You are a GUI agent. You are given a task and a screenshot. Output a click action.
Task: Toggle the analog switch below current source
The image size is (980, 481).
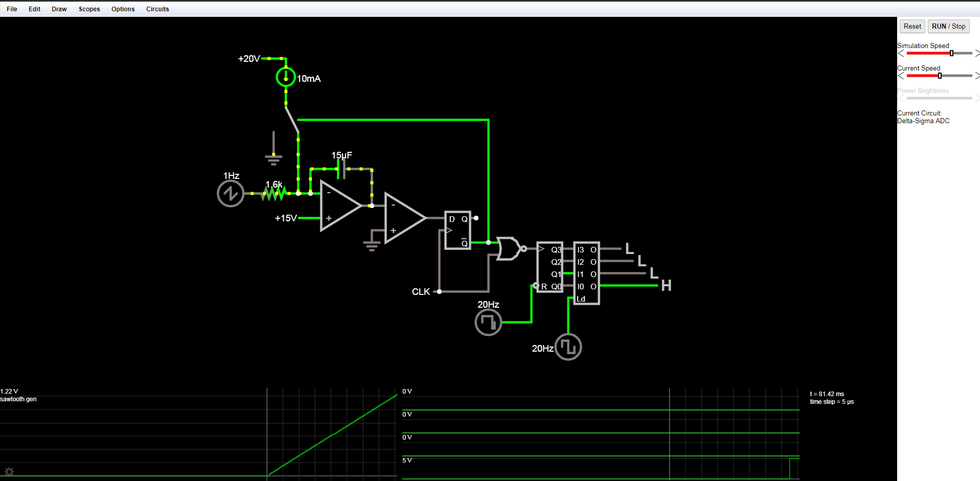click(292, 120)
